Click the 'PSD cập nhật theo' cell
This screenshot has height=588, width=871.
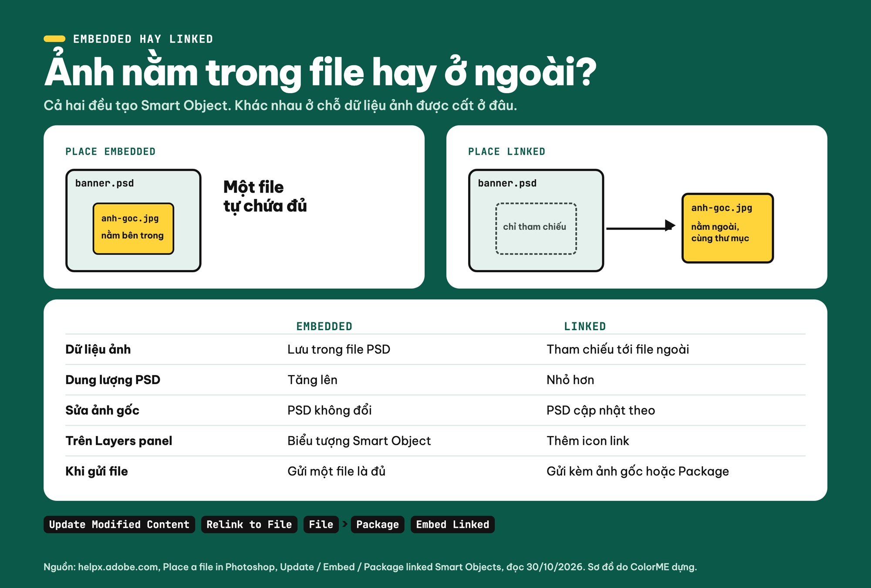tap(601, 410)
